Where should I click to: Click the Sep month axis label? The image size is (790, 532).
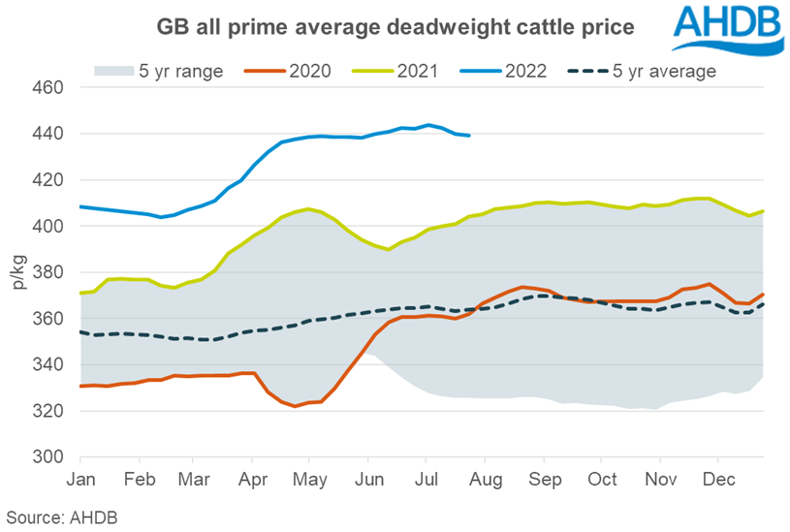pos(545,479)
